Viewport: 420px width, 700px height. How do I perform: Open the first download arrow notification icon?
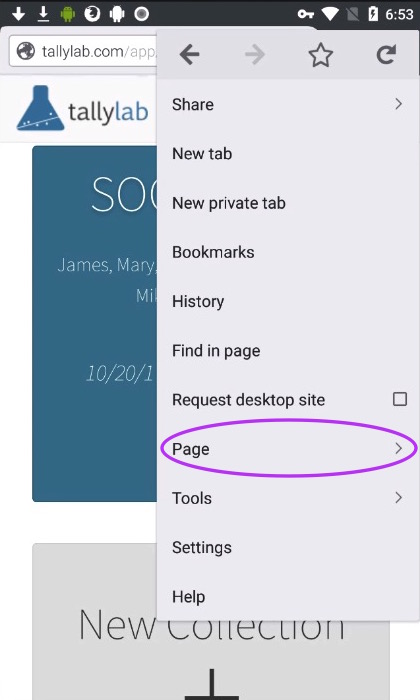[18, 14]
